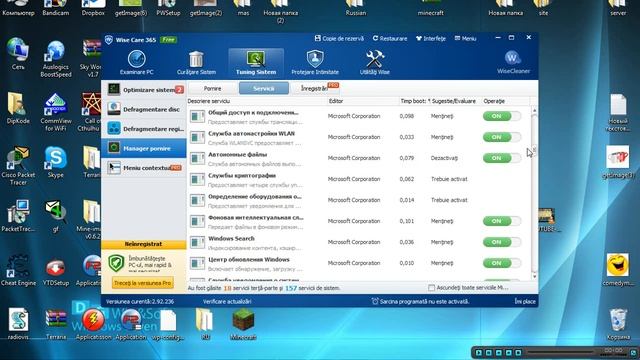This screenshot has width=640, height=360.
Task: Open the DipKode folder on desktop
Action: (18, 108)
